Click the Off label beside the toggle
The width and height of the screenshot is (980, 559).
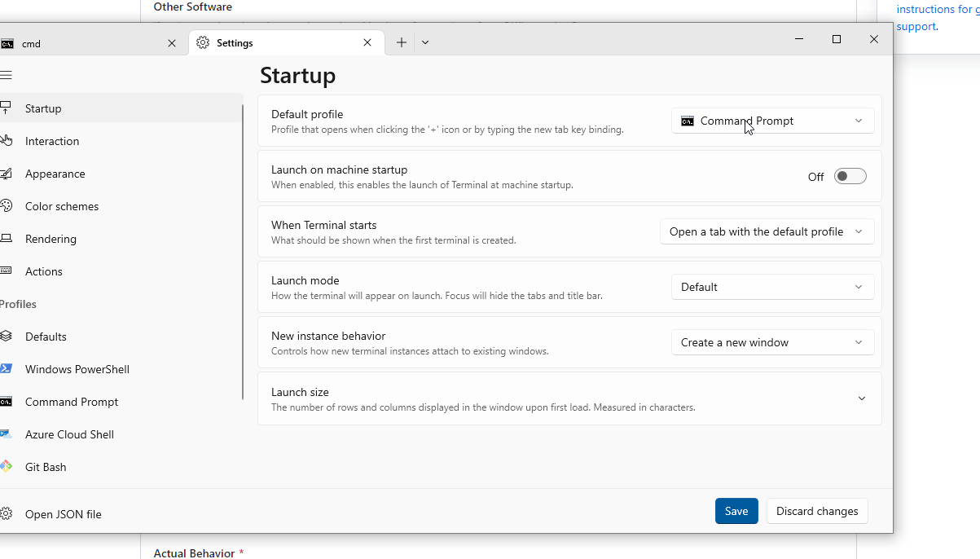coord(815,177)
